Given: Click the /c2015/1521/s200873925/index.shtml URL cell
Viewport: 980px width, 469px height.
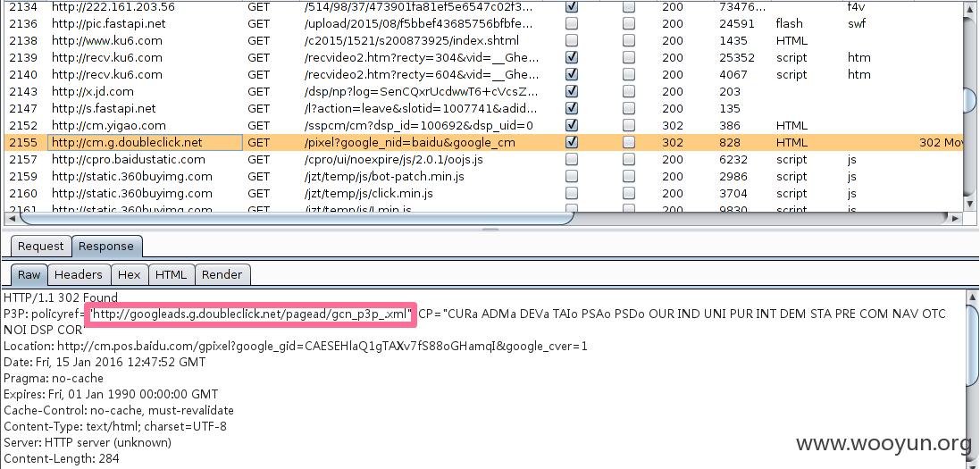Looking at the screenshot, I should (411, 41).
